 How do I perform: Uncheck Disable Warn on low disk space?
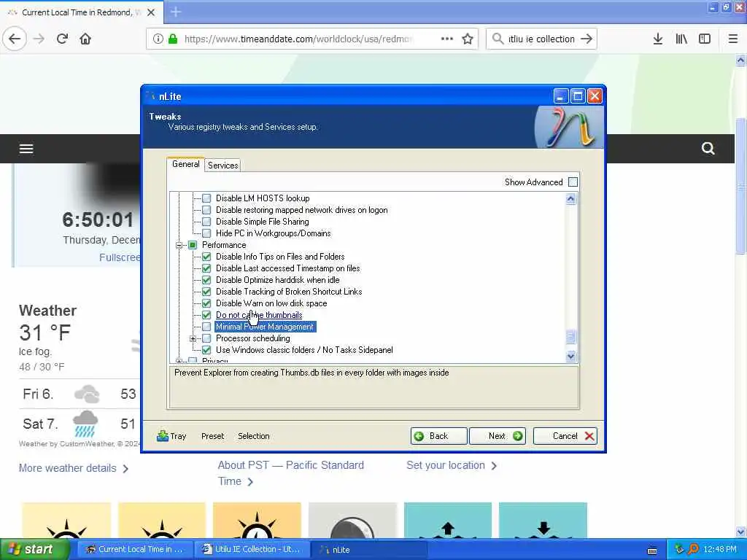[206, 303]
